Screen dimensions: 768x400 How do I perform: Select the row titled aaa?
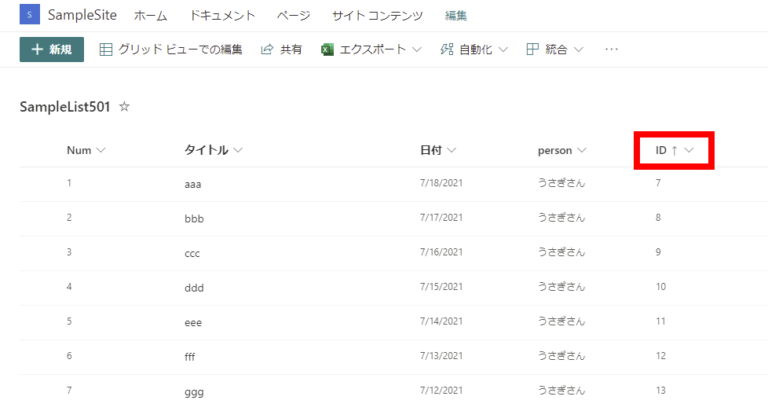coord(193,184)
